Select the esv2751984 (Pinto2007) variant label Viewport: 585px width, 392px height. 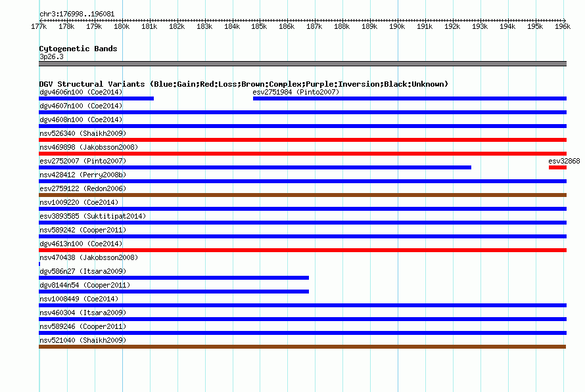click(296, 92)
